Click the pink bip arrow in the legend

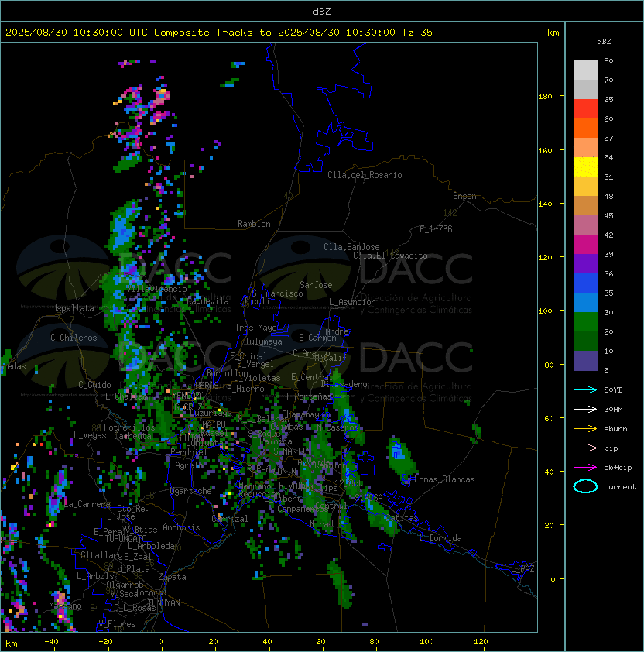[585, 448]
